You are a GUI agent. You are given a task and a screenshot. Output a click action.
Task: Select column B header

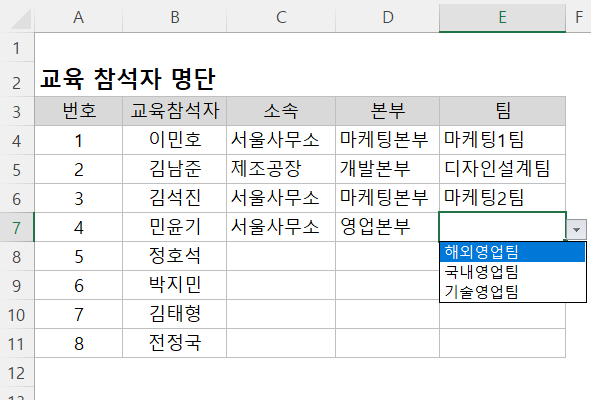point(175,17)
